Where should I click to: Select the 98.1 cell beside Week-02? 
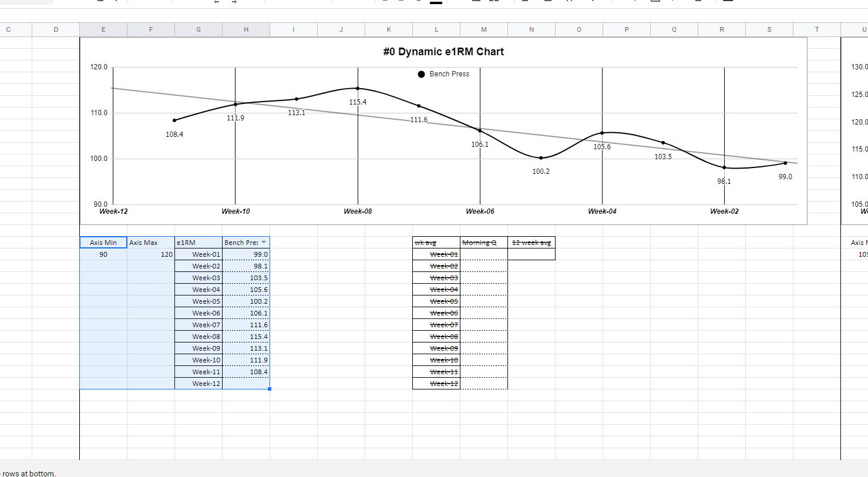[x=246, y=266]
